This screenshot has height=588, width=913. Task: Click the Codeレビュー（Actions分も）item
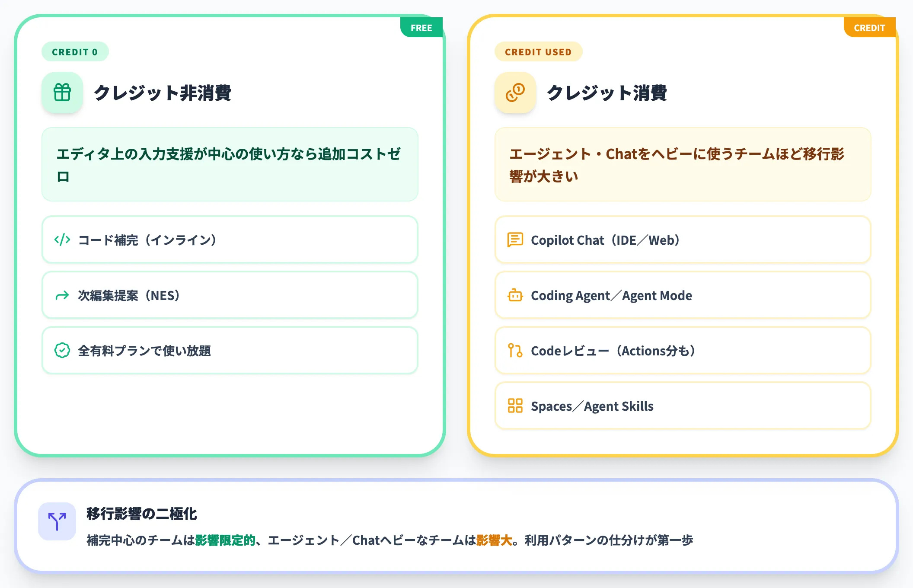tap(683, 351)
